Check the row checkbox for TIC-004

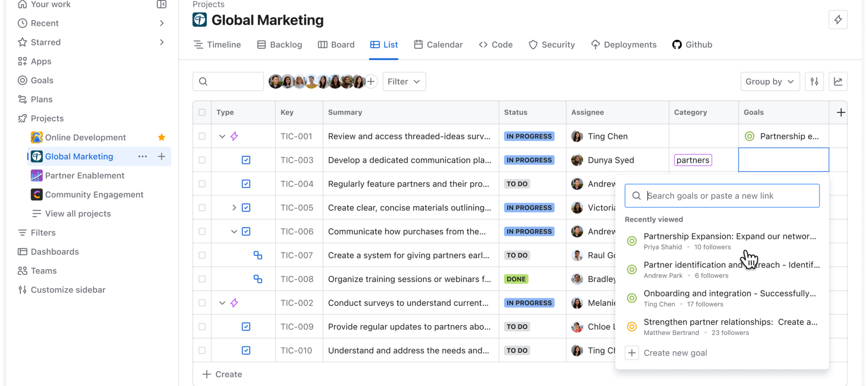pyautogui.click(x=202, y=184)
